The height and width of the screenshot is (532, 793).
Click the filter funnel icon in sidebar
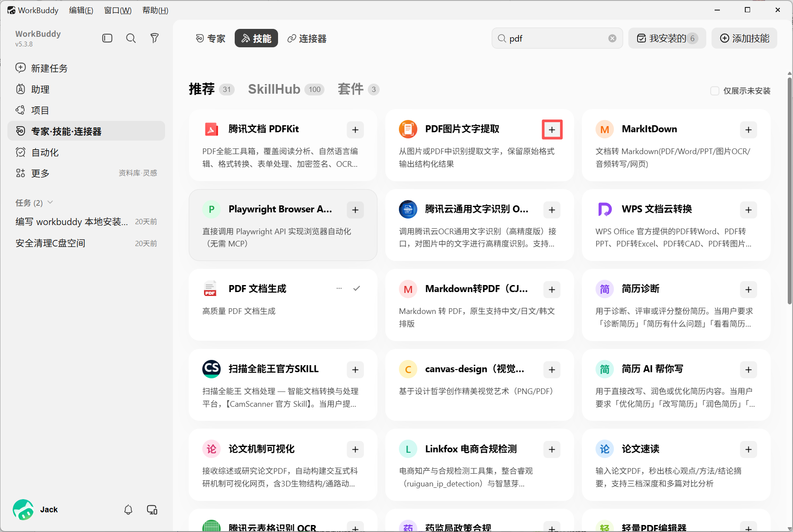tap(155, 39)
